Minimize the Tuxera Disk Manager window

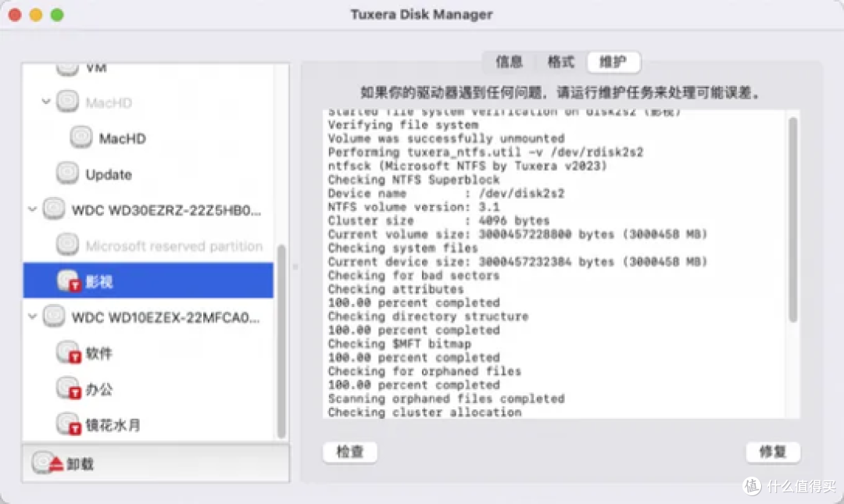tap(36, 15)
